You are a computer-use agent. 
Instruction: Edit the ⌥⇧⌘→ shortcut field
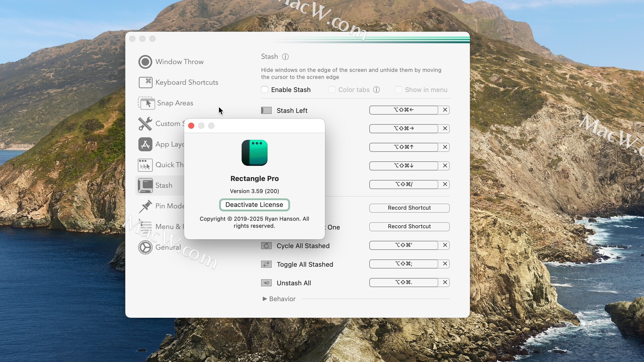click(404, 129)
